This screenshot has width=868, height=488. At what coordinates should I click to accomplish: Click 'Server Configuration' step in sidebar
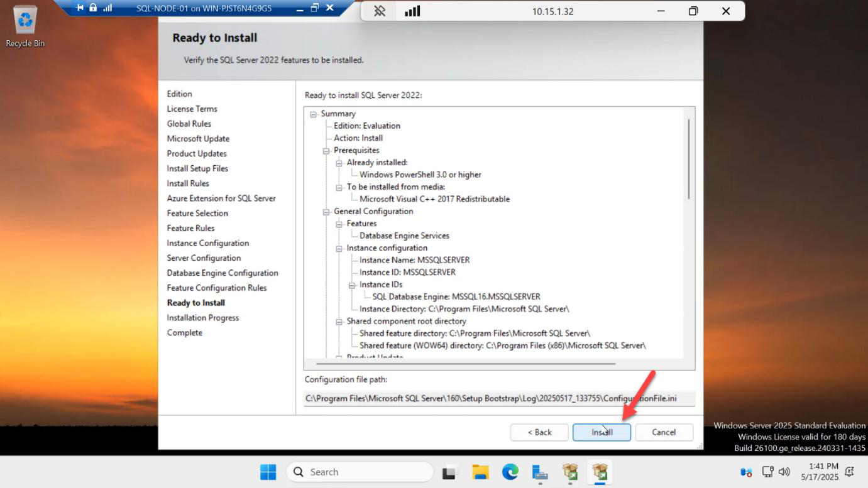click(x=204, y=258)
